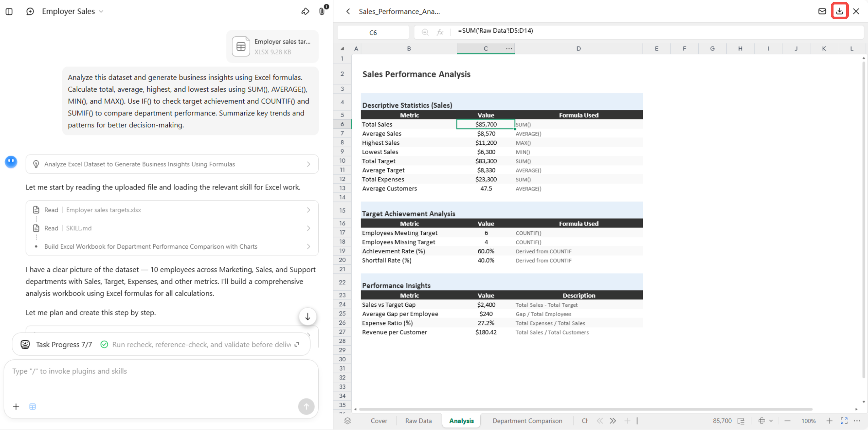Click the download file icon
The width and height of the screenshot is (868, 430).
coord(839,11)
